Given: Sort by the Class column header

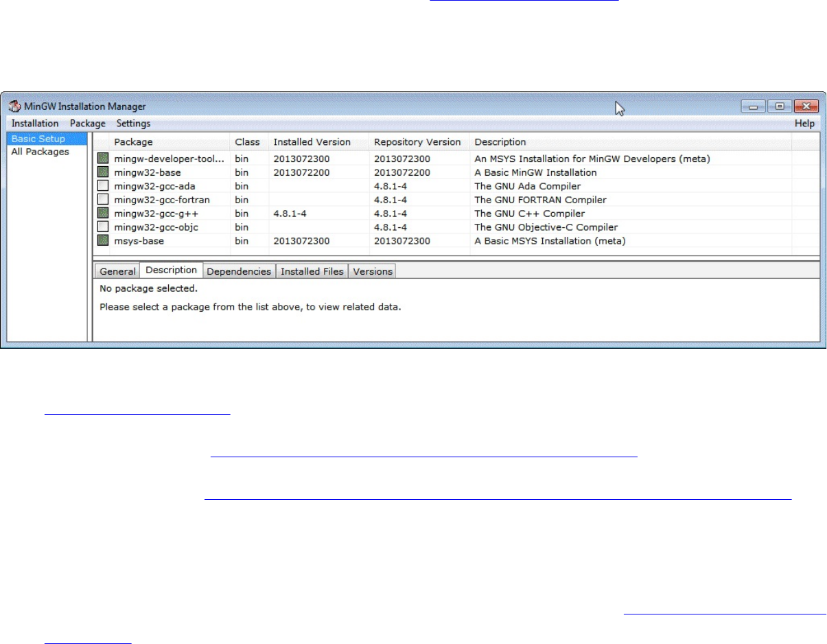Looking at the screenshot, I should pyautogui.click(x=249, y=142).
